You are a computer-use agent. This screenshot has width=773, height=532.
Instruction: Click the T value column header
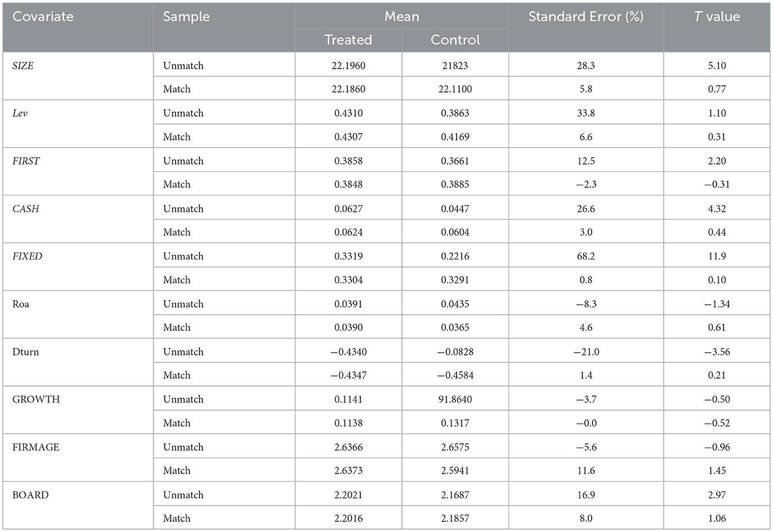(717, 17)
